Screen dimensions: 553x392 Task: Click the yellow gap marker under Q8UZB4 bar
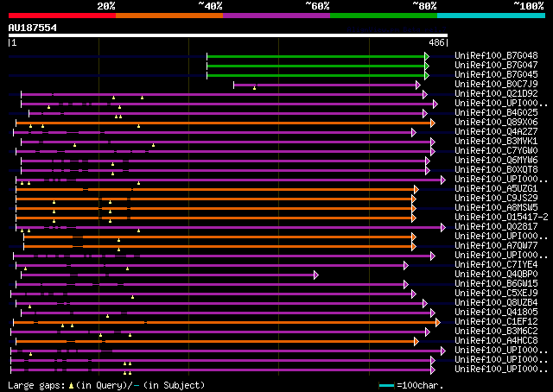click(x=29, y=307)
